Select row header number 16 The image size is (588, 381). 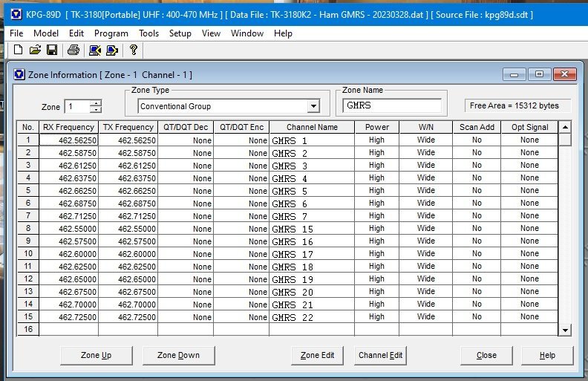click(28, 329)
